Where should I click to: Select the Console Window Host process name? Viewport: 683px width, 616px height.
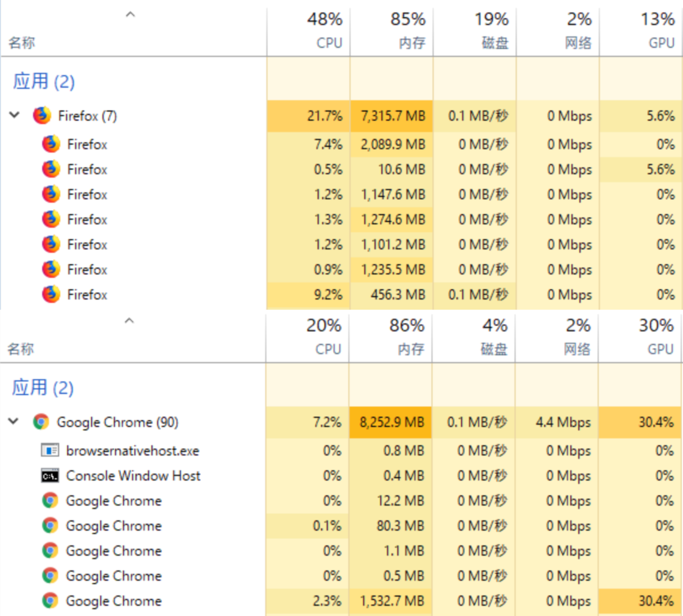[133, 476]
